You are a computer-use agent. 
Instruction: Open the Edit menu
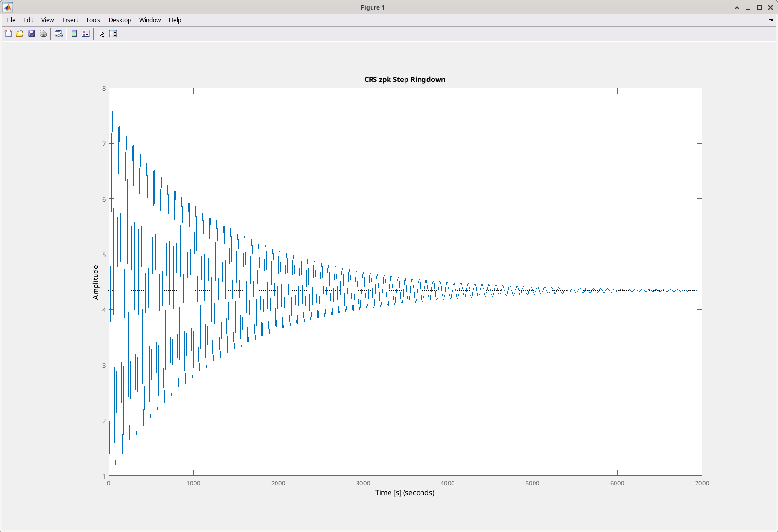pyautogui.click(x=28, y=20)
